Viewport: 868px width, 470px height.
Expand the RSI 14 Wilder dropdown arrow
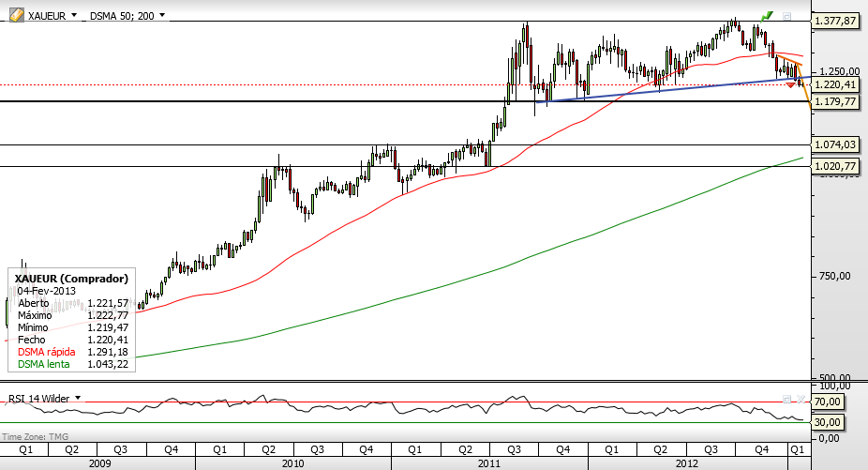[x=78, y=398]
